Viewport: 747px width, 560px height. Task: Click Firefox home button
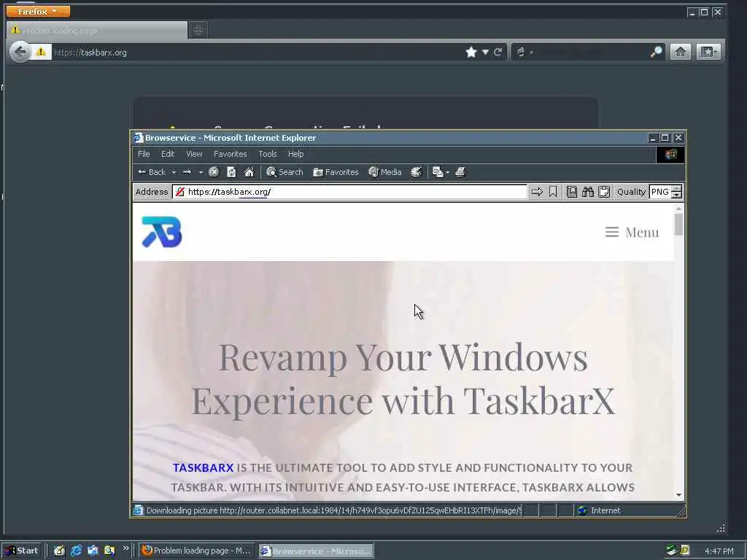681,52
